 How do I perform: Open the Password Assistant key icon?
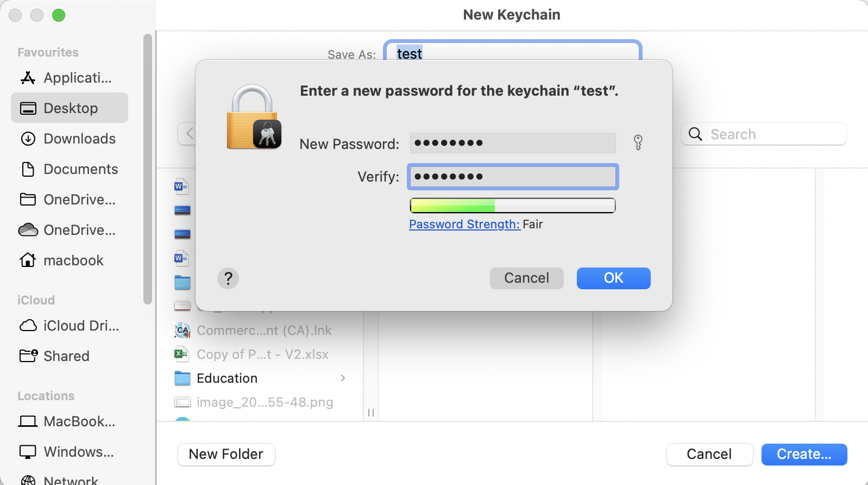click(x=638, y=142)
